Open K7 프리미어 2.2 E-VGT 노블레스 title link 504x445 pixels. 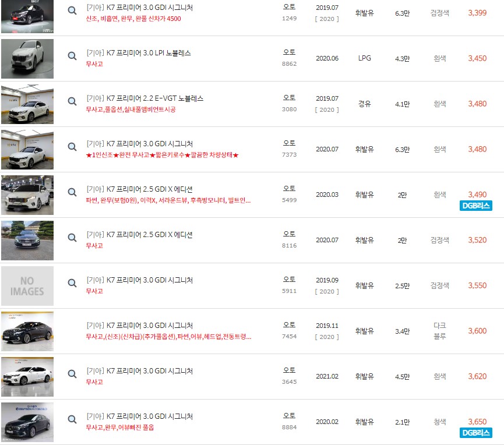pyautogui.click(x=144, y=98)
